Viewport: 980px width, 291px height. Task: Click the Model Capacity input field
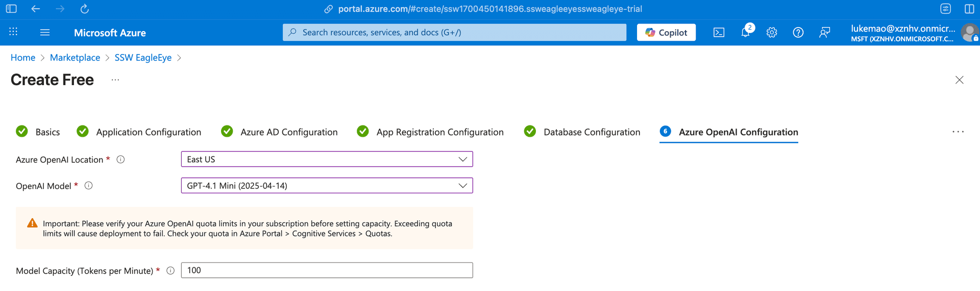pos(327,270)
